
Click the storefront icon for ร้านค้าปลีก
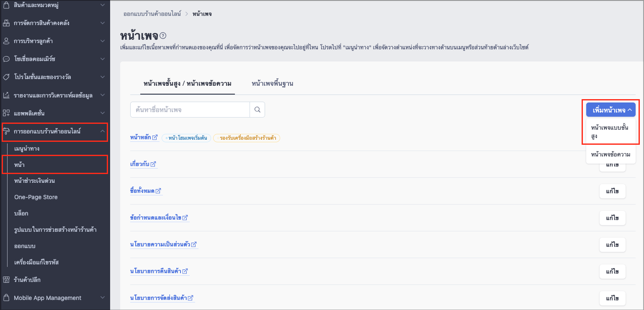click(x=6, y=279)
